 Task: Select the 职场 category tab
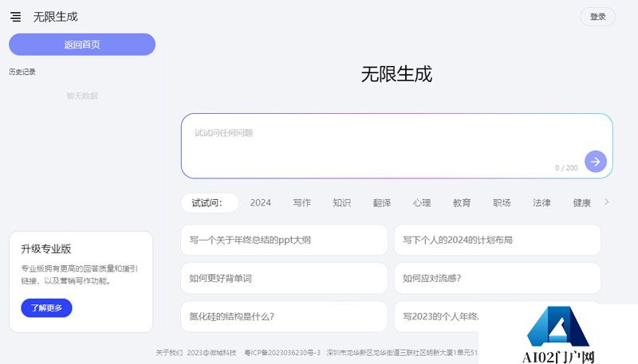502,203
